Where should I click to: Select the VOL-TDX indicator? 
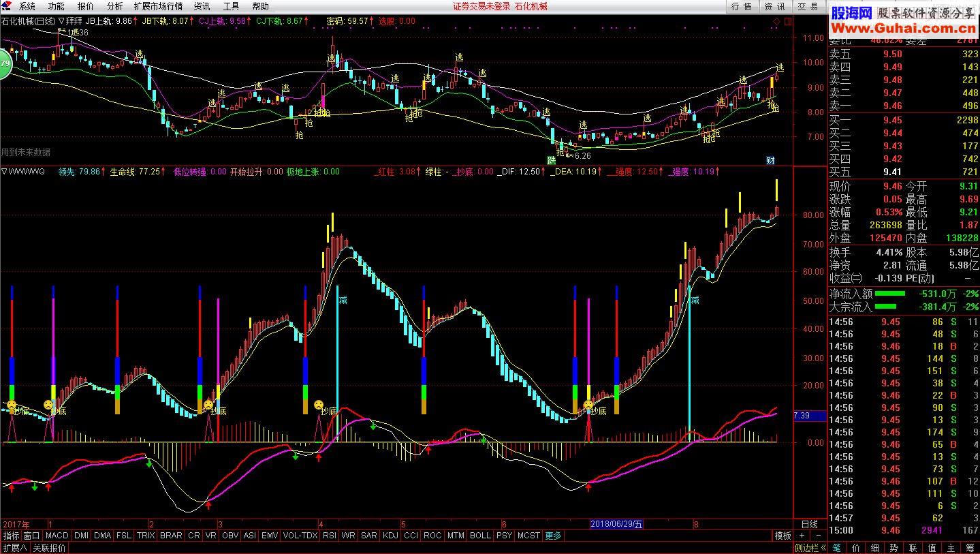(300, 536)
